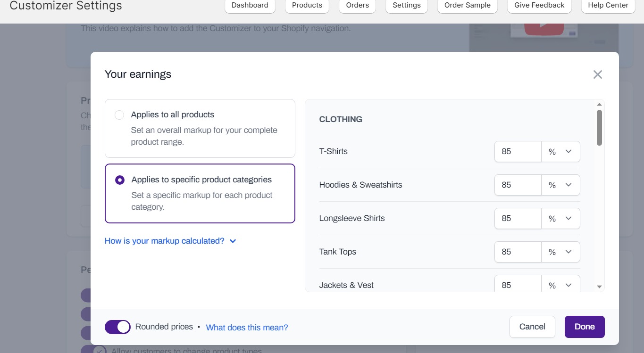Expand How is your markup calculated?

click(170, 241)
